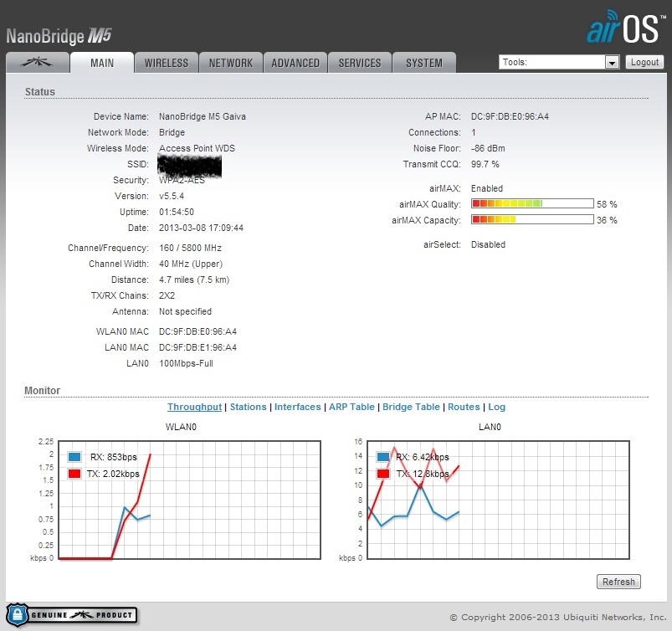The image size is (672, 631).
Task: Click the Logout button
Action: (644, 62)
